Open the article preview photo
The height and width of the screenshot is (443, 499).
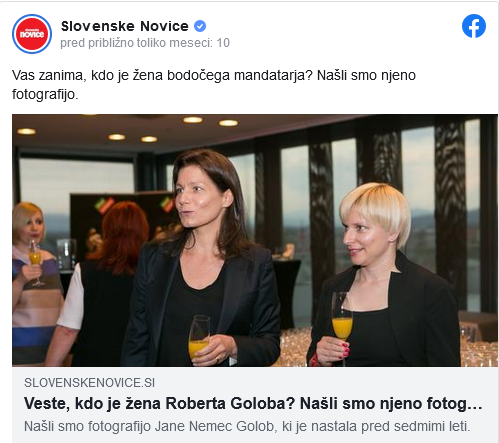[255, 240]
